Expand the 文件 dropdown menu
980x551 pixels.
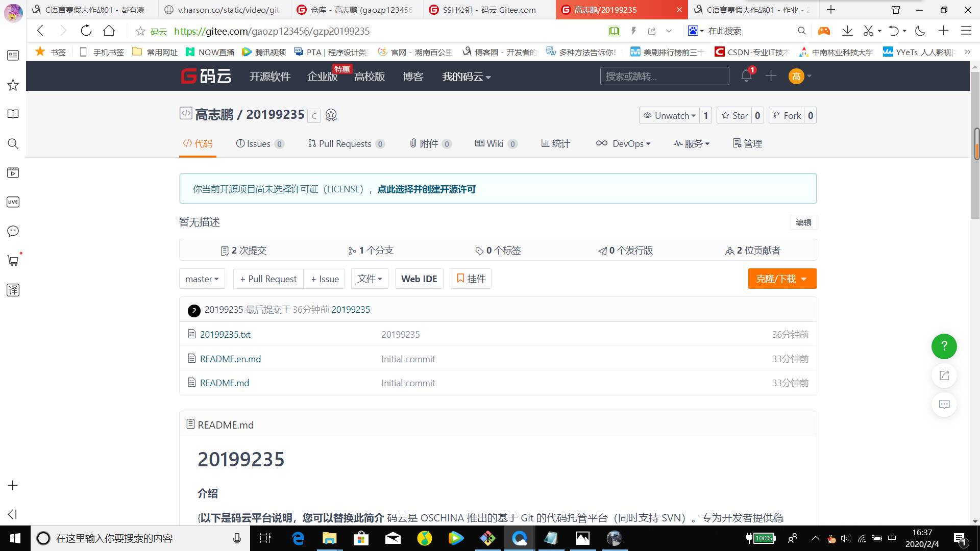370,279
